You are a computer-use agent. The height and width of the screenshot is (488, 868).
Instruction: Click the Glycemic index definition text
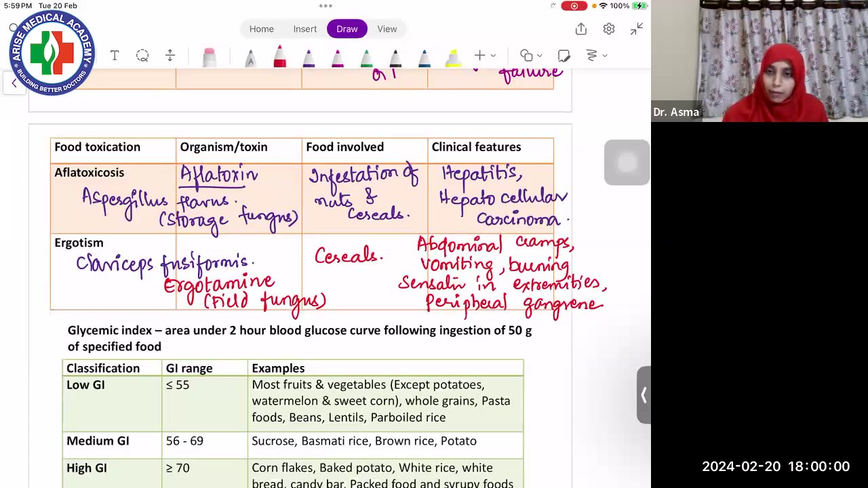[x=300, y=338]
